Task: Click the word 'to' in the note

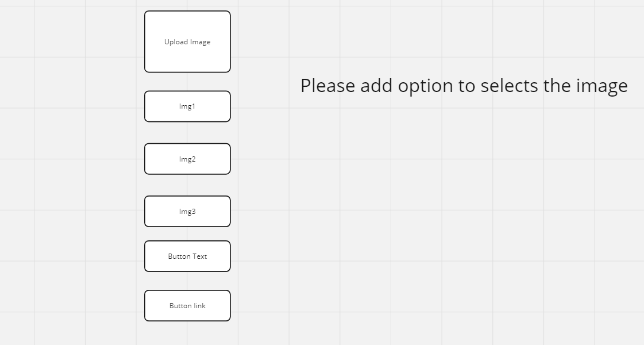Action: (x=467, y=86)
